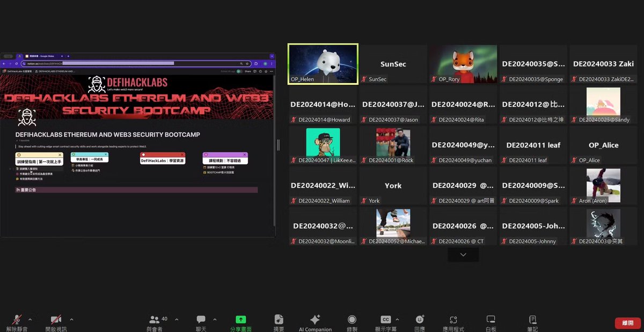
Task: Select the SunSec participant tile
Action: 393,64
